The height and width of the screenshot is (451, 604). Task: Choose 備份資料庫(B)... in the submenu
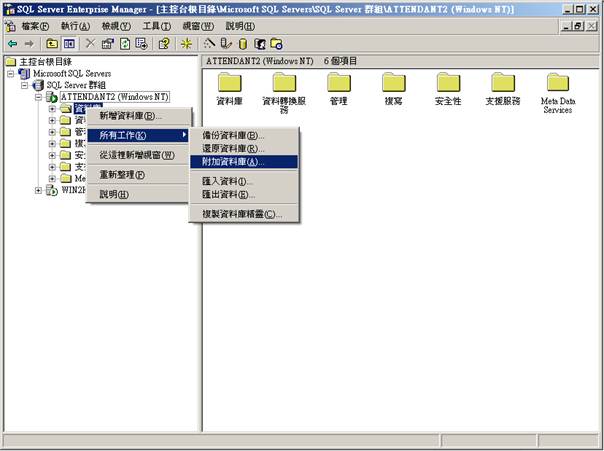(244, 136)
